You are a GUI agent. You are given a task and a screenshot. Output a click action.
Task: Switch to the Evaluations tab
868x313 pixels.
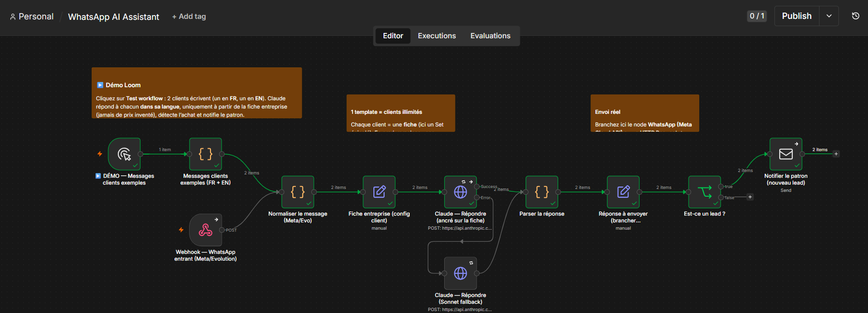coord(490,36)
